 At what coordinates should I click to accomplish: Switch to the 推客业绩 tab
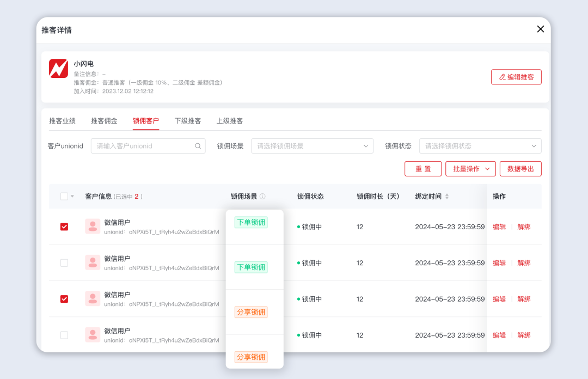[62, 121]
